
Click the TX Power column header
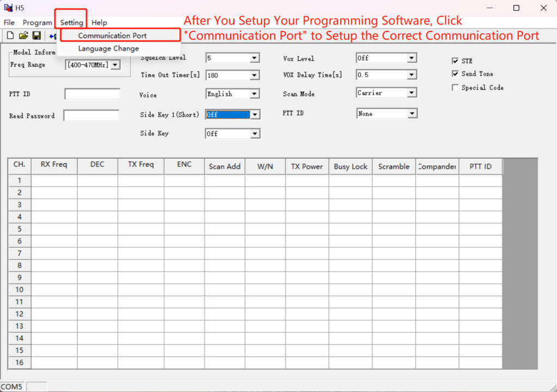307,166
